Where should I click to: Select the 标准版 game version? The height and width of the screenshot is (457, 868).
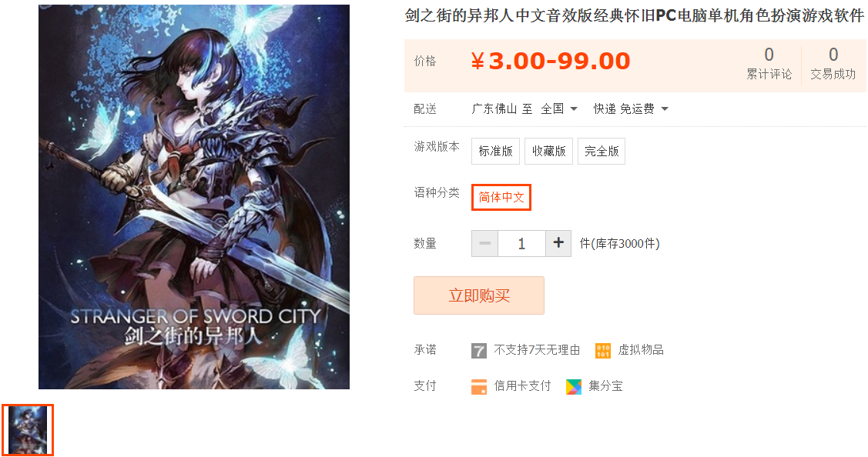(x=495, y=151)
